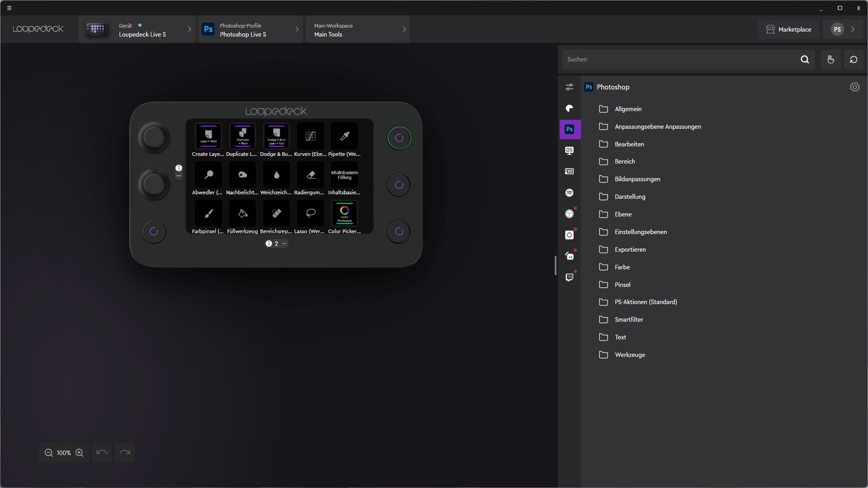
Task: Click the Pipette eyedropper button on device
Action: [x=344, y=136]
